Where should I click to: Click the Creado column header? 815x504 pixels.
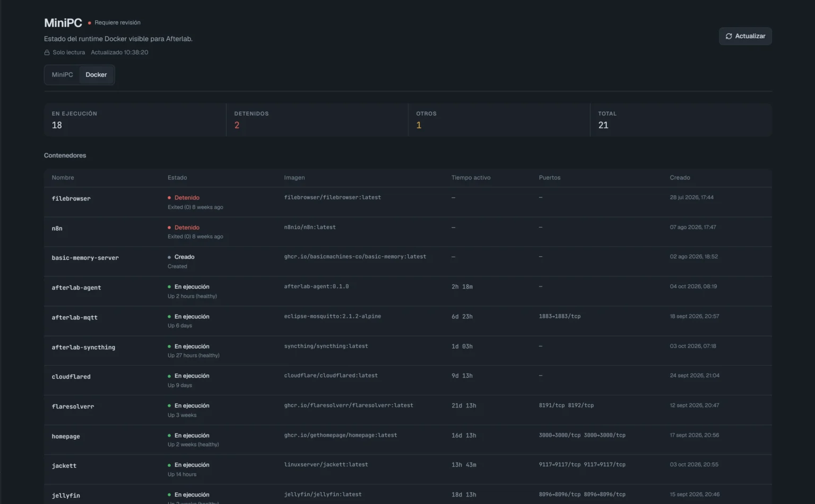(x=680, y=178)
